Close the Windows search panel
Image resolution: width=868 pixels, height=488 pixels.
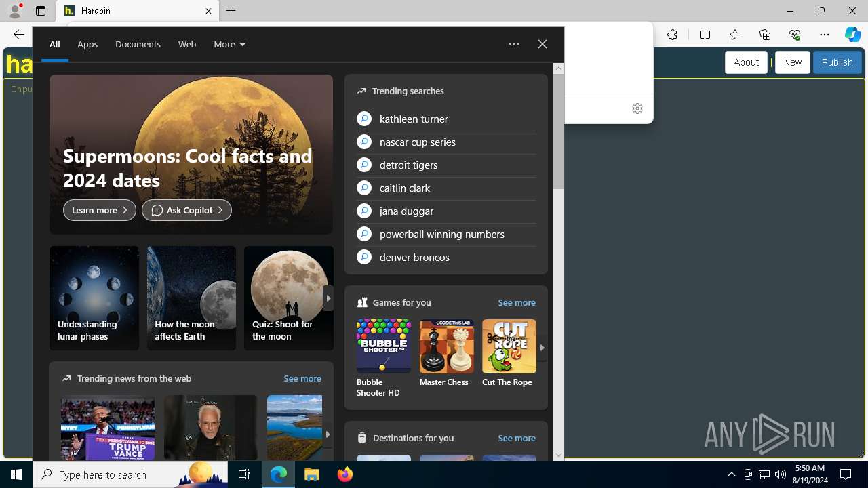click(542, 44)
